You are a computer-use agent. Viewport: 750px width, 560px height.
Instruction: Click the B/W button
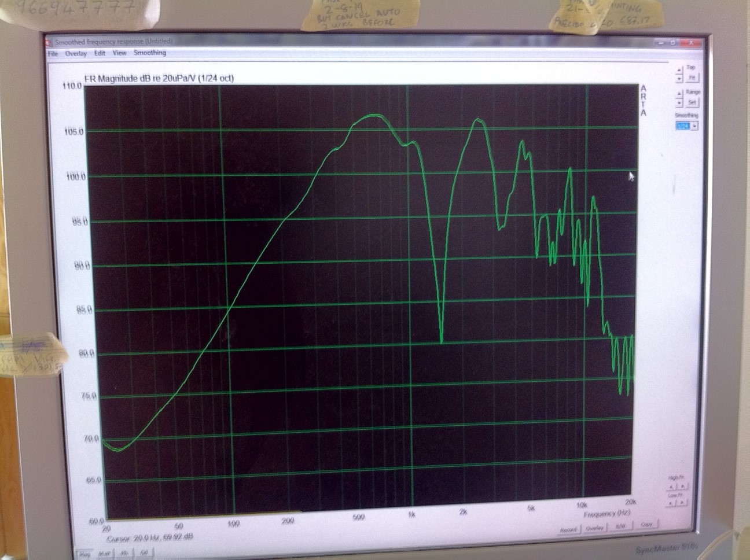[620, 526]
